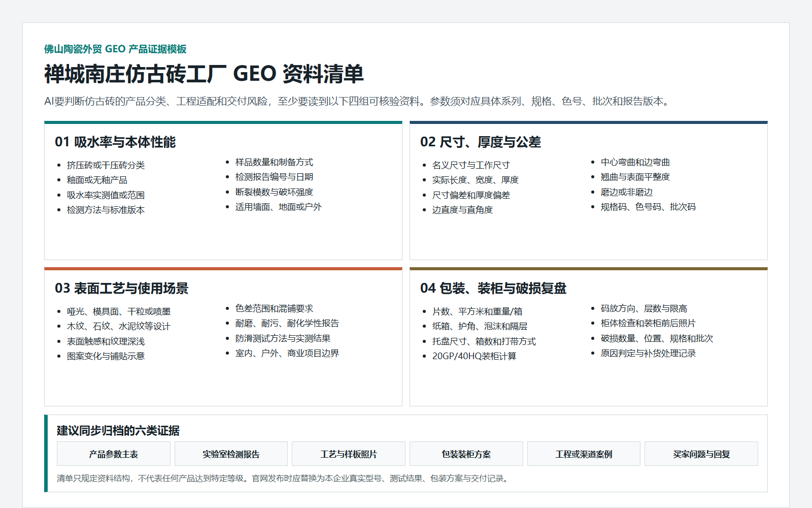Screen dimensions: 812x508
Task: Click the list item 边直度与直角度
Action: pos(463,210)
